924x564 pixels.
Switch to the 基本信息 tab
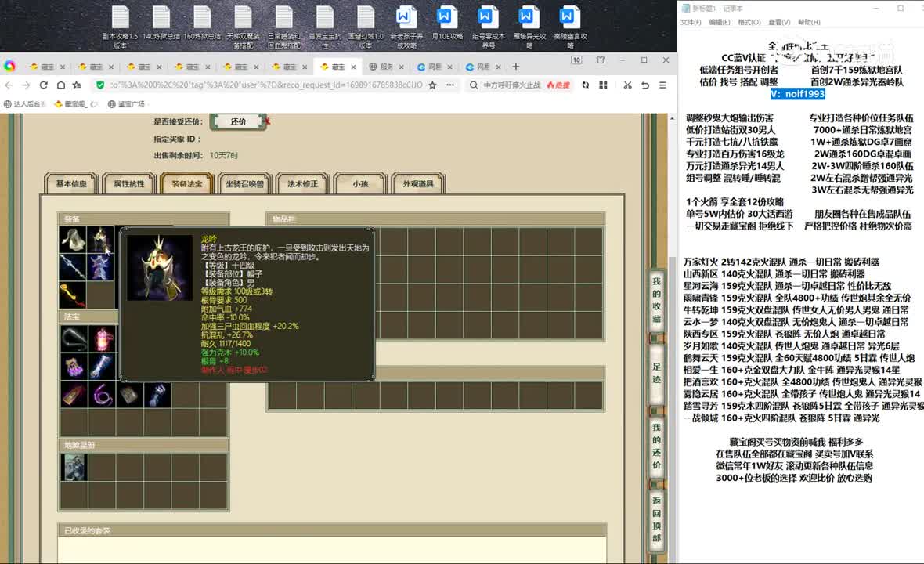pos(71,184)
